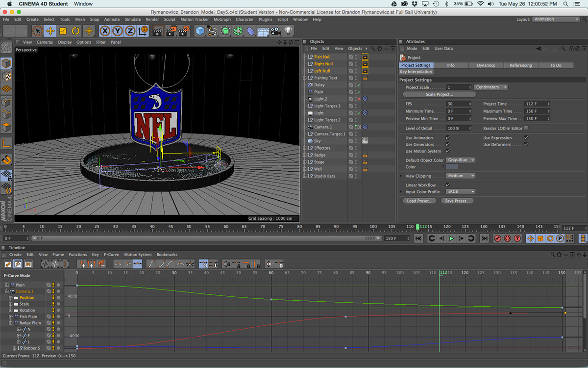Click Render to Picture Viewer icon
The width and height of the screenshot is (588, 368).
click(x=171, y=31)
